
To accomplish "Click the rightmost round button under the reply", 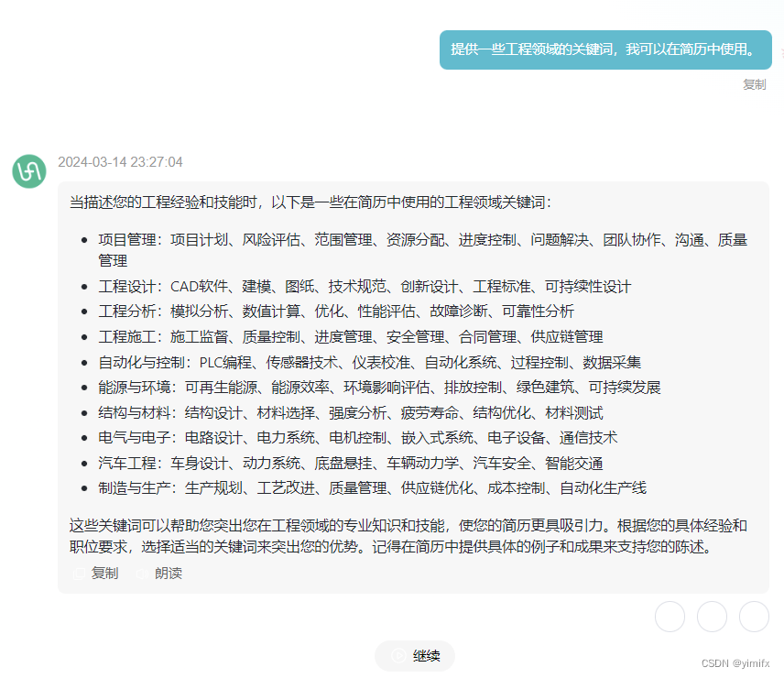I will [x=754, y=617].
